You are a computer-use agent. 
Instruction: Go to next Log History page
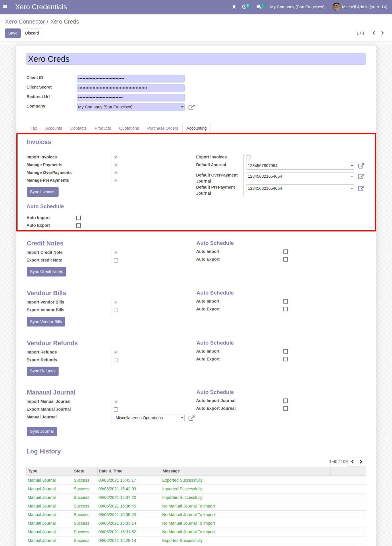click(361, 462)
